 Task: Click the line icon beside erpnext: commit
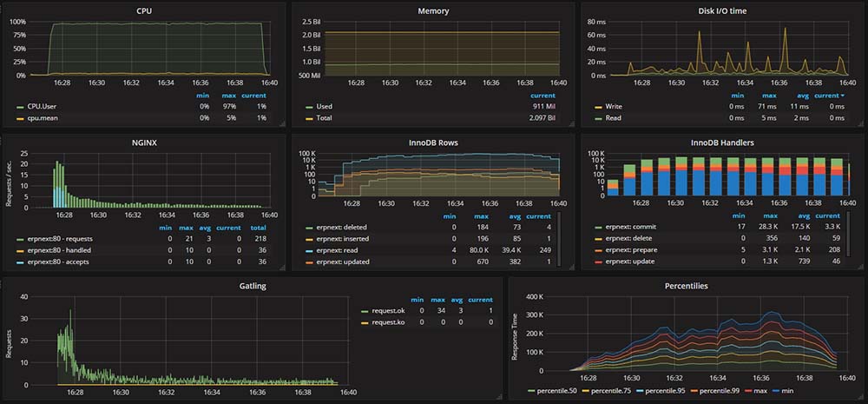point(598,228)
